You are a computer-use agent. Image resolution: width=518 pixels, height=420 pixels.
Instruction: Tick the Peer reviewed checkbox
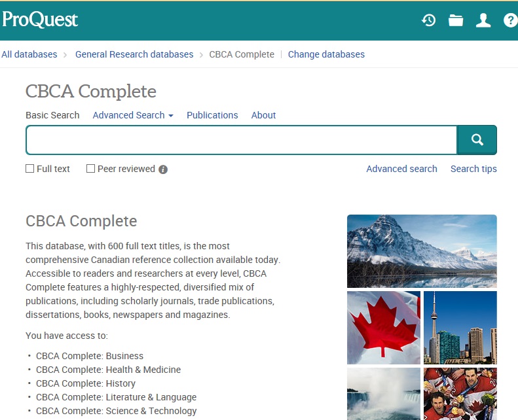pyautogui.click(x=90, y=169)
